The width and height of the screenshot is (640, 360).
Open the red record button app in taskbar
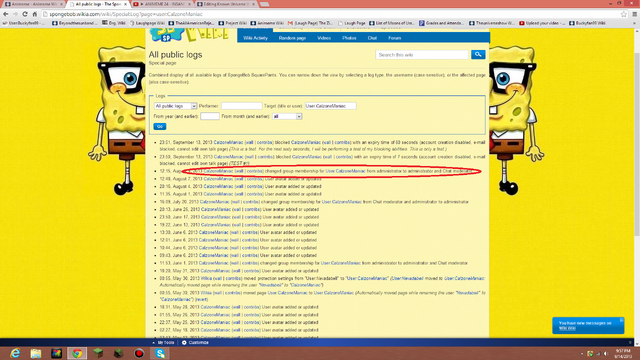point(139,353)
